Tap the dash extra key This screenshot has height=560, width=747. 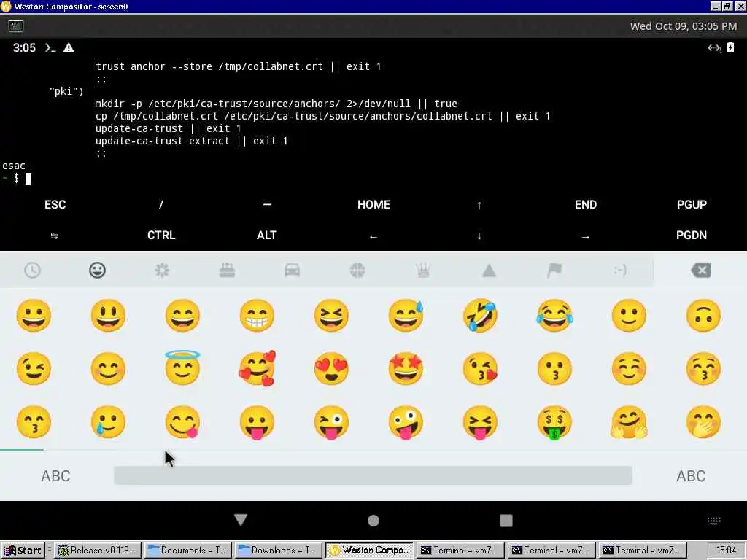click(x=267, y=205)
